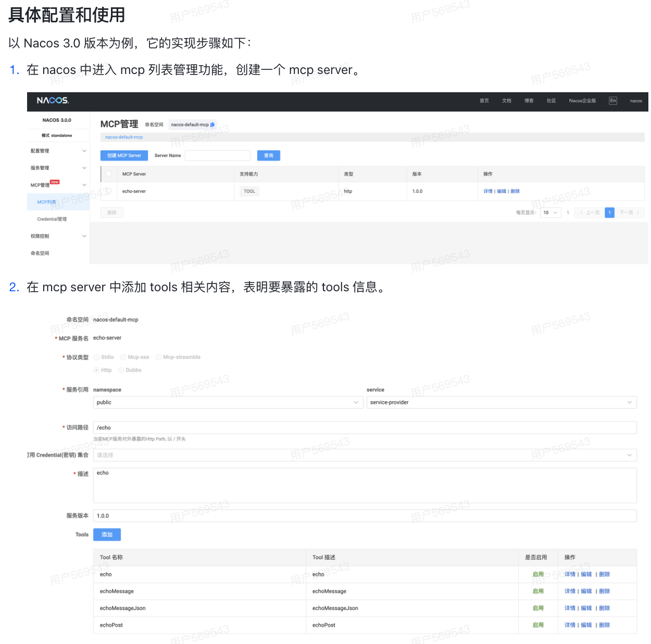Screen dimensions: 651x644
Task: Open the 首页 top navigation item
Action: tap(484, 101)
